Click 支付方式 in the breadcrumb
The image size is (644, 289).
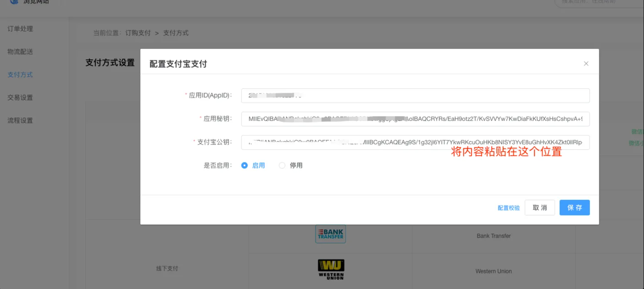[x=176, y=33]
